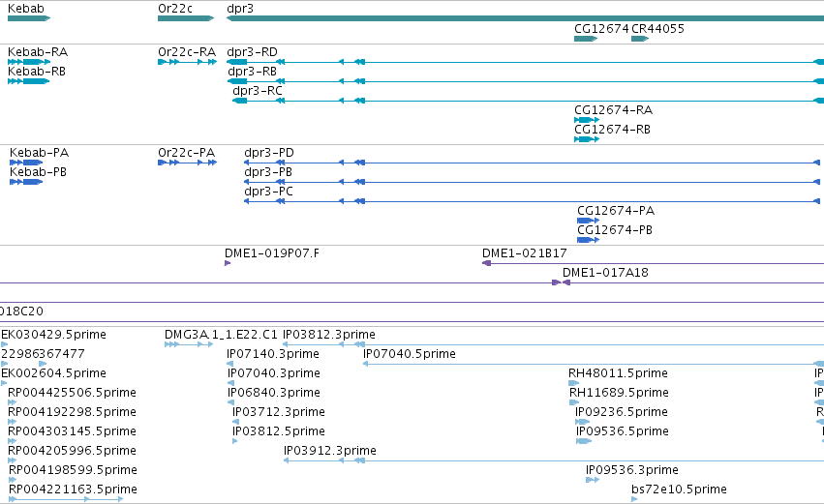824x504 pixels.
Task: Select the RP004303145.5prime EST label
Action: tap(72, 432)
